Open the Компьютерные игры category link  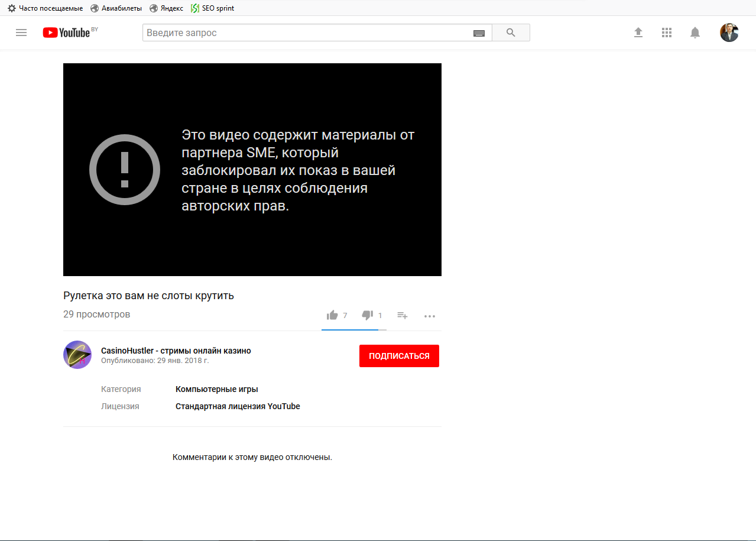(217, 389)
